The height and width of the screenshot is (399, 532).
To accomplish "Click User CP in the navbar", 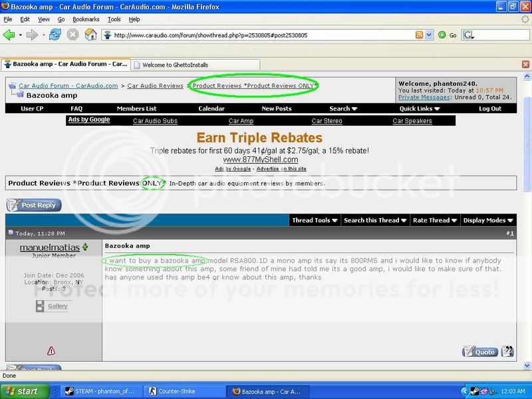I will [x=32, y=108].
